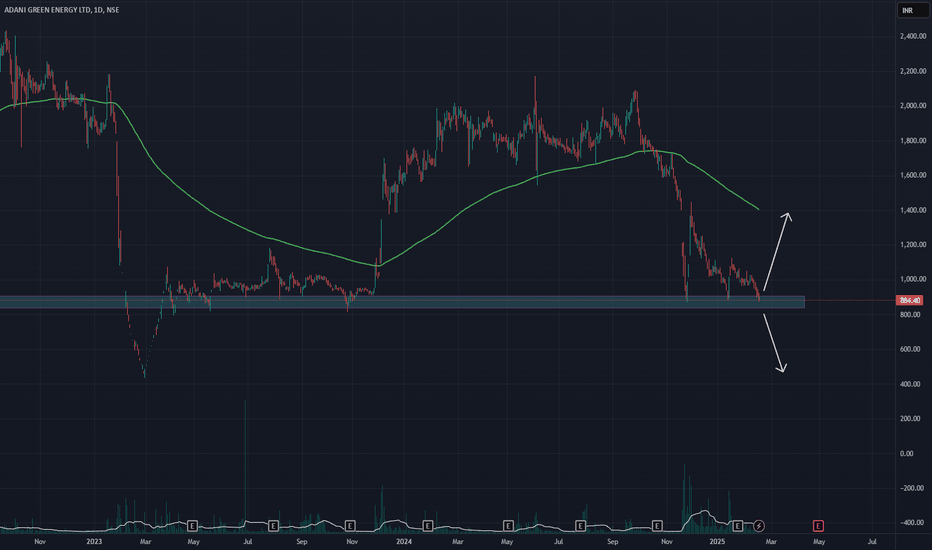Click the red upcoming earnings E marker
932x550 pixels.
(x=818, y=526)
